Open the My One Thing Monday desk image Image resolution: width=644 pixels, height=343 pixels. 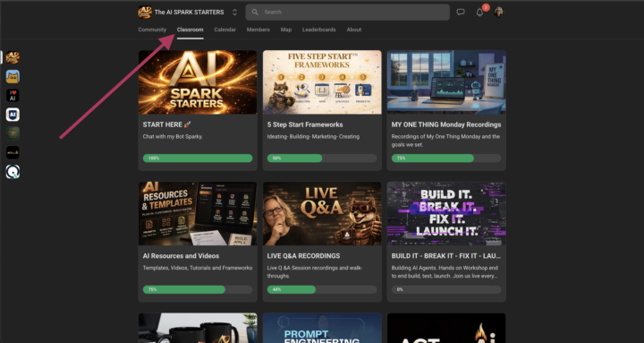pos(446,82)
